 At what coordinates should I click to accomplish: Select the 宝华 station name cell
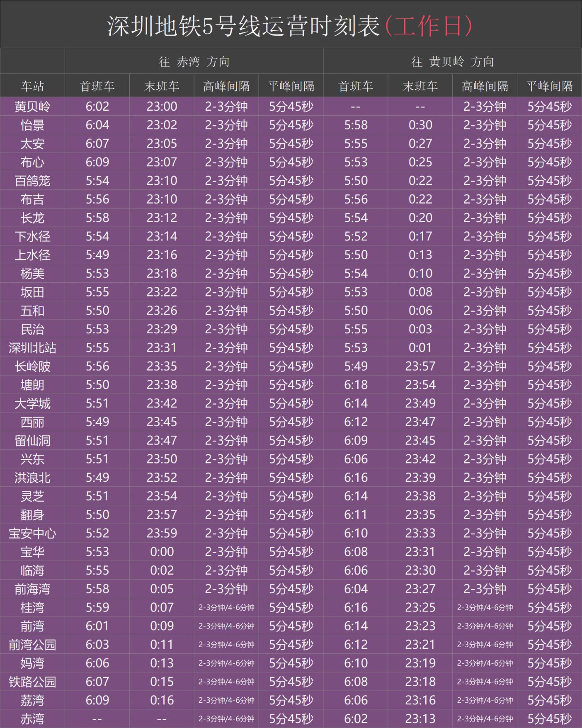[32, 552]
